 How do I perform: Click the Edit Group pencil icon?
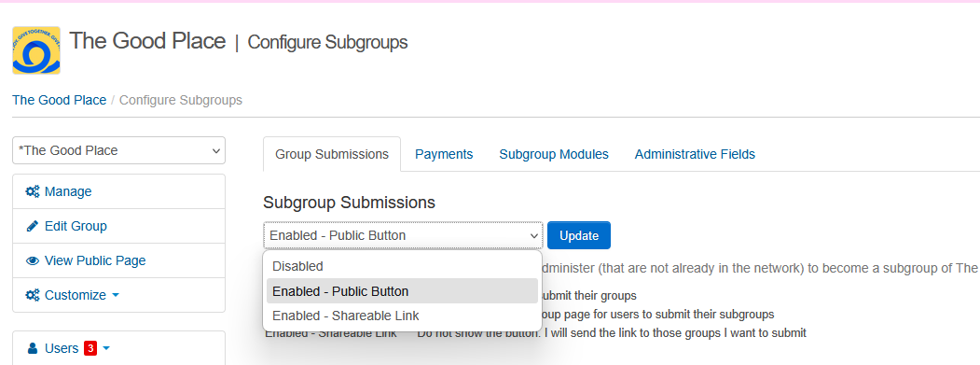pos(33,226)
